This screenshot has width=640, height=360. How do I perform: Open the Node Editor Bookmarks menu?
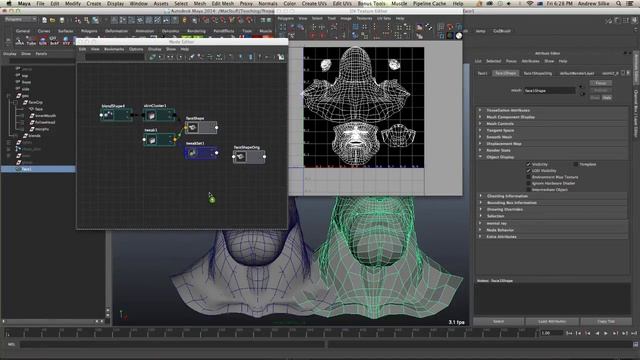click(x=114, y=49)
